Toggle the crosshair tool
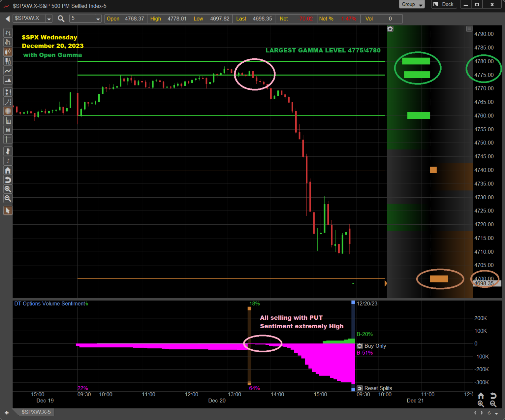The height and width of the screenshot is (420, 505). (8, 139)
